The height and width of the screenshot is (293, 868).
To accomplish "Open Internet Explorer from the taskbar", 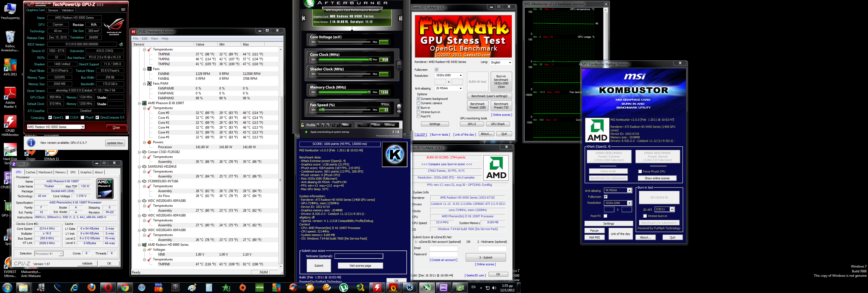I will coord(75,288).
